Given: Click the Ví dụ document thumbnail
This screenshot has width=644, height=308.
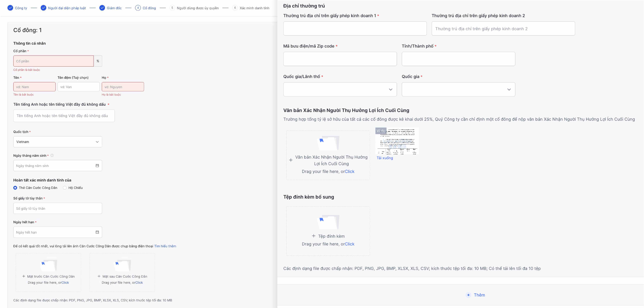Looking at the screenshot, I should pyautogui.click(x=397, y=141).
